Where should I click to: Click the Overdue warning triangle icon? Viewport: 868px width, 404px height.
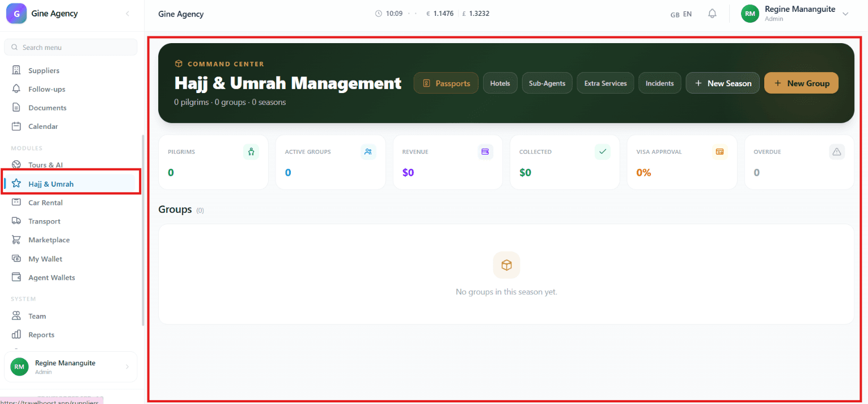coord(837,152)
